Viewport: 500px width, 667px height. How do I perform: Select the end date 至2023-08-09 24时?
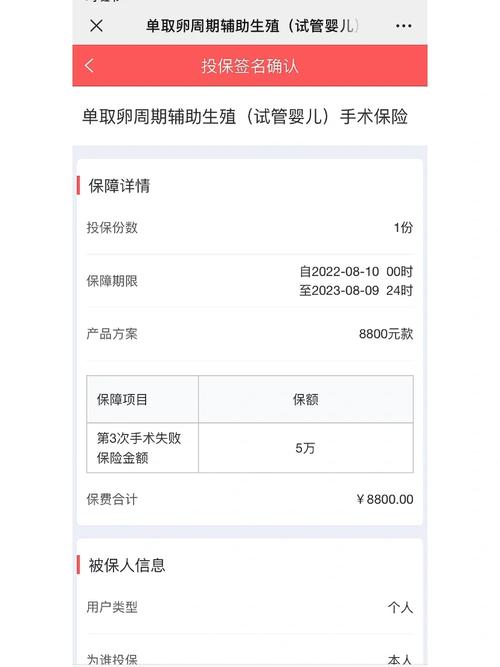point(356,291)
